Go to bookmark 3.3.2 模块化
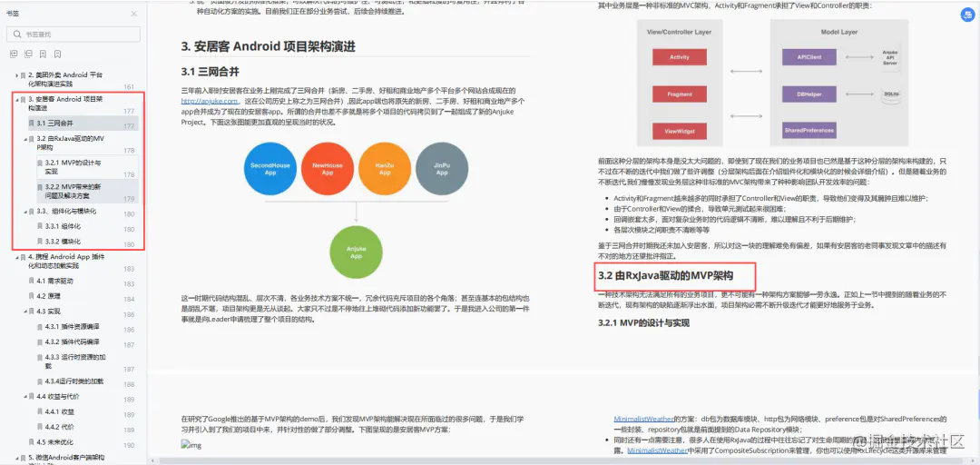Screen dimensions: 980x465 (62, 242)
